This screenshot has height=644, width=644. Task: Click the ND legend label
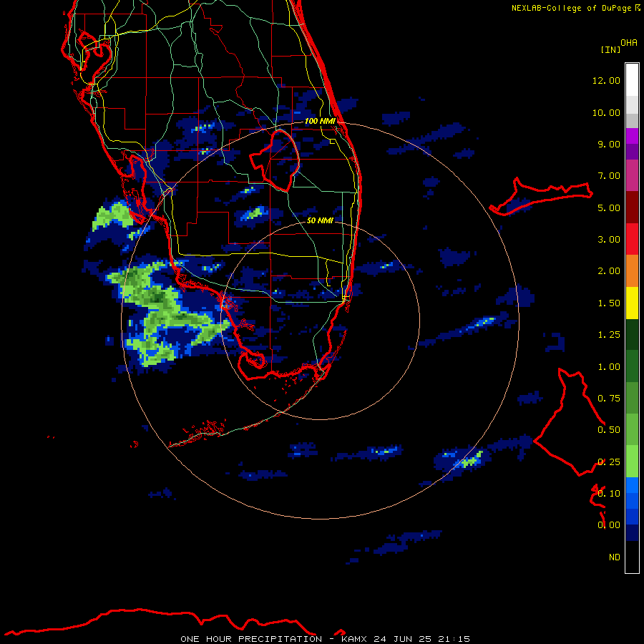(615, 557)
